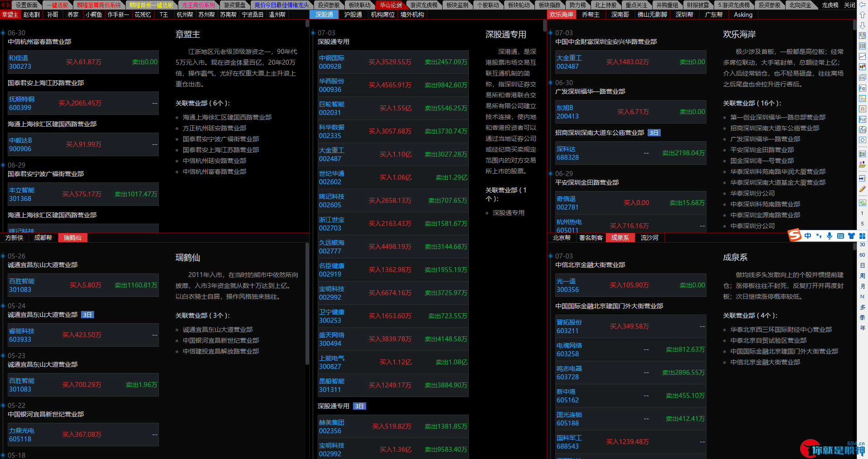Open stock 世纪华通 002602 row

(x=393, y=177)
